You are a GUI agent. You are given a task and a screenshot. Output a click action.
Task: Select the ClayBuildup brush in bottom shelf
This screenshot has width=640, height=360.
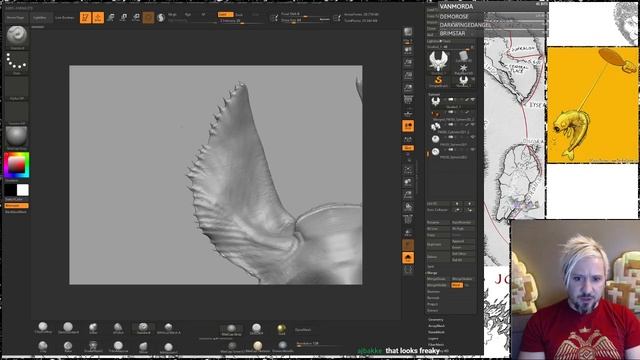[x=43, y=328]
